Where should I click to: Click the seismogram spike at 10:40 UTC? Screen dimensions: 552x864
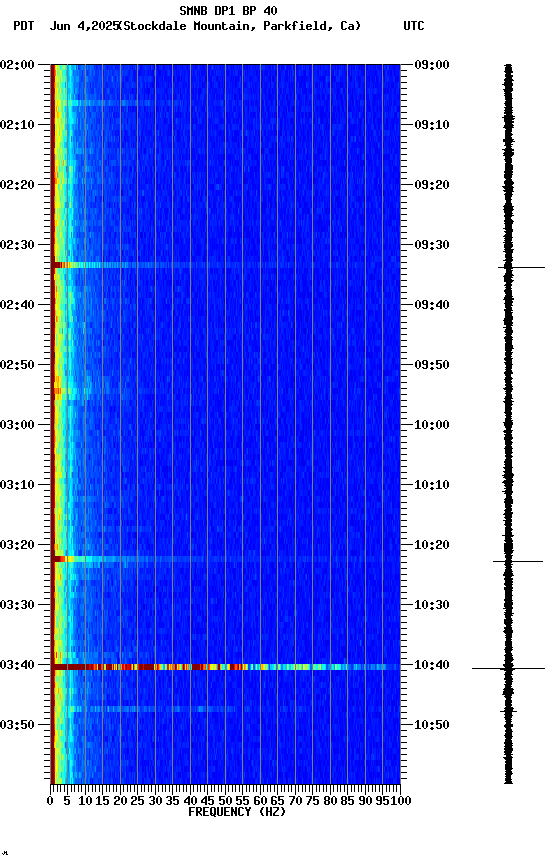pos(508,668)
